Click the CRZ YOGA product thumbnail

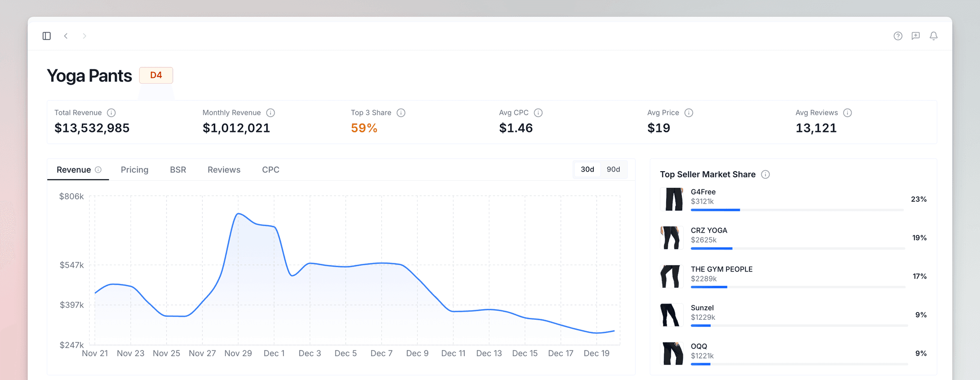click(x=672, y=238)
